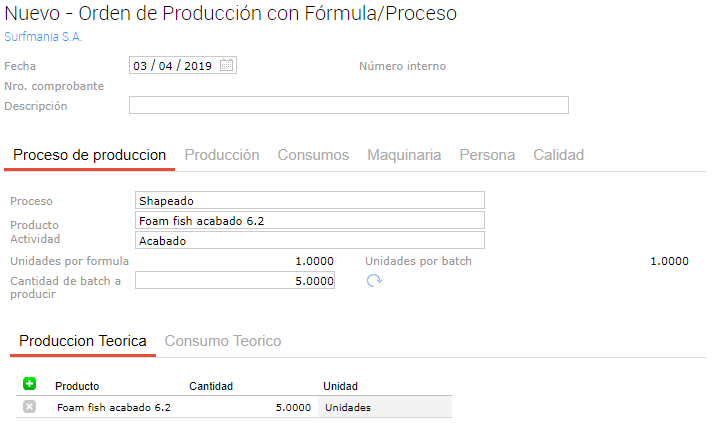Edit the Cantidad de batch a producir field
Screen dimensions: 723x426
[234, 281]
